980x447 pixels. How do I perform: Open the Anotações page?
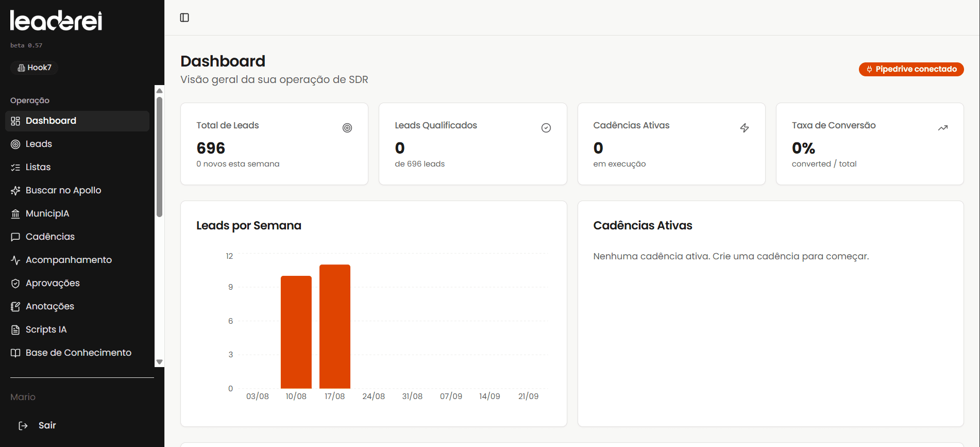pyautogui.click(x=77, y=306)
